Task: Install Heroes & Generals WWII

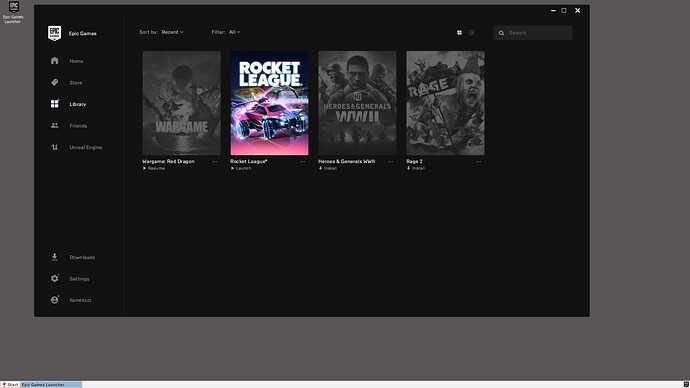Action: [328, 168]
